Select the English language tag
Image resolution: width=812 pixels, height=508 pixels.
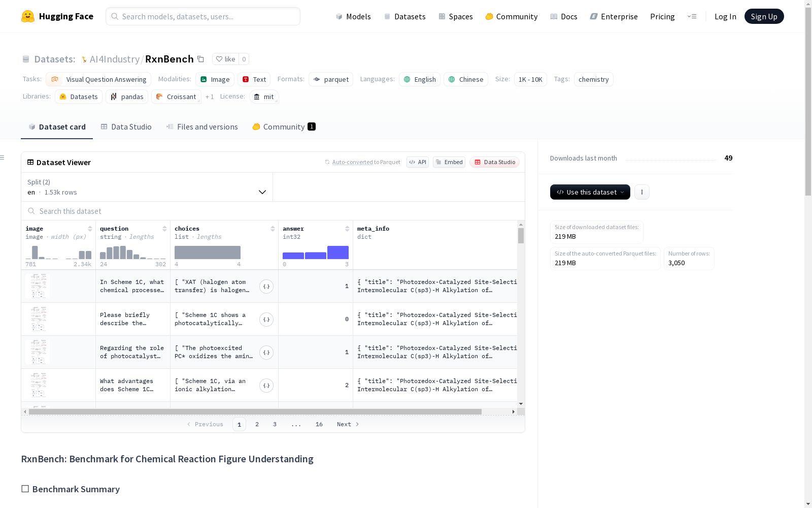tap(420, 79)
